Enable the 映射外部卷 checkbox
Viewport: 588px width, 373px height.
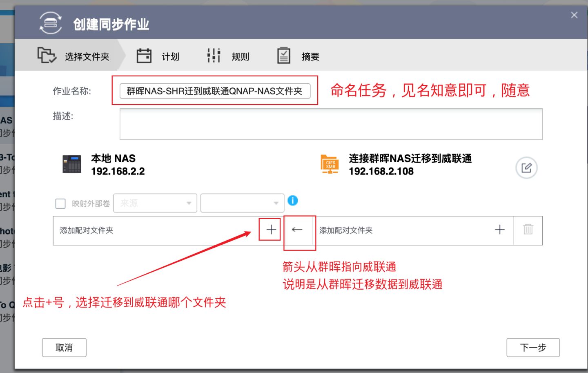point(60,203)
